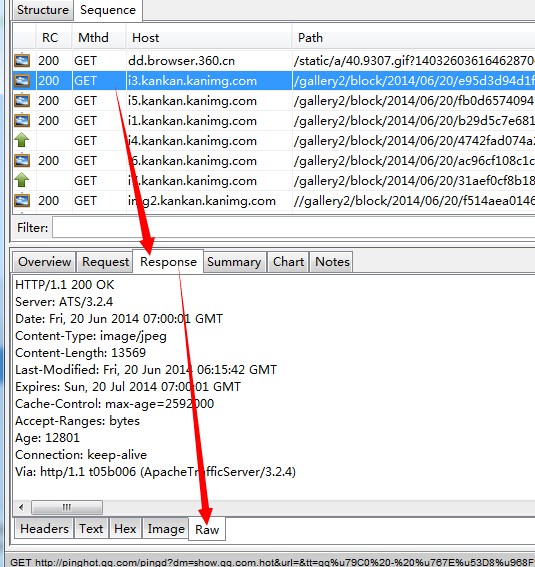The image size is (535, 567).
Task: Click green arrow icon of i4.kankan.kanimg.com row
Action: click(x=22, y=140)
